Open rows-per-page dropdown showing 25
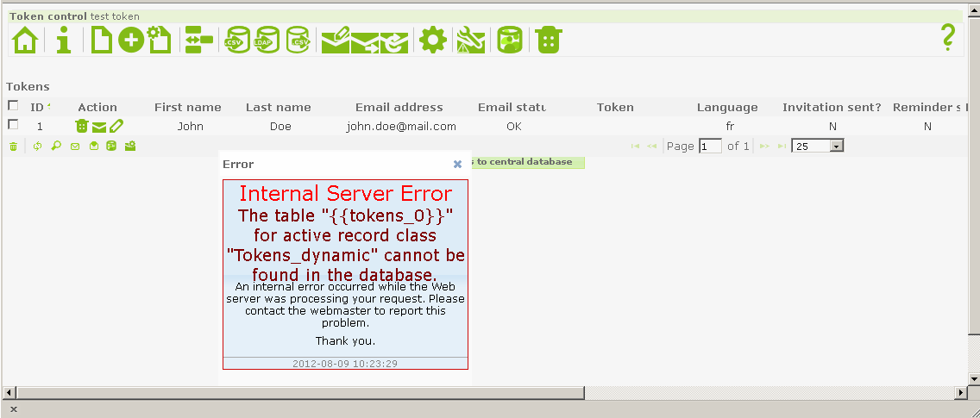Viewport: 980px width, 418px height. coord(818,146)
